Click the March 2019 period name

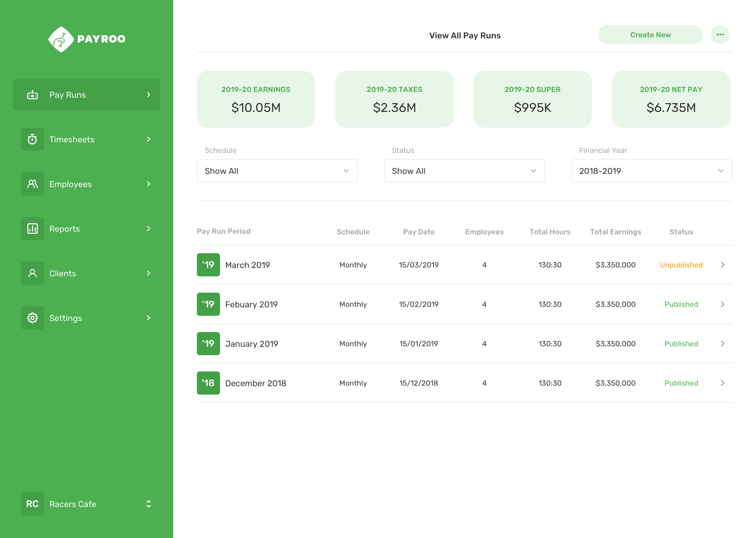248,265
